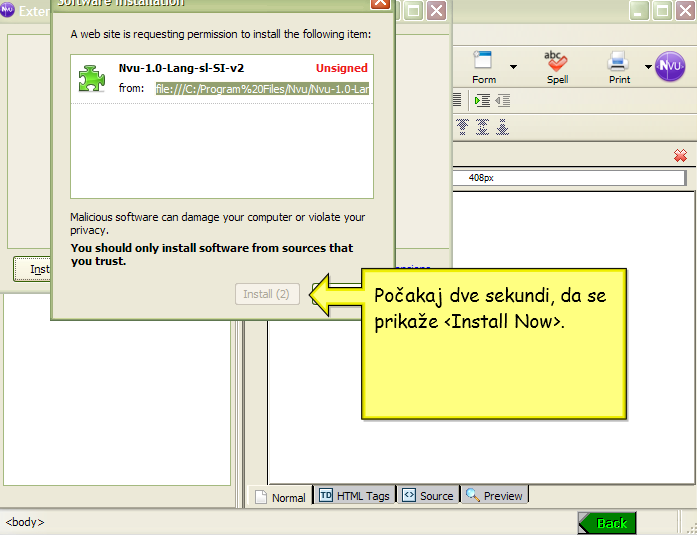Image resolution: width=697 pixels, height=535 pixels.
Task: Open the Source view tab
Action: tap(427, 495)
